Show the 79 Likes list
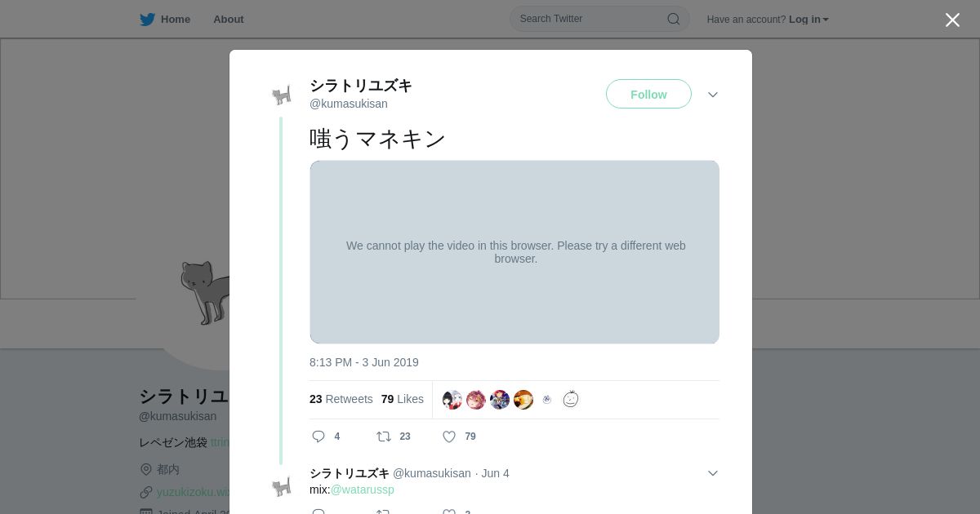 (x=402, y=399)
